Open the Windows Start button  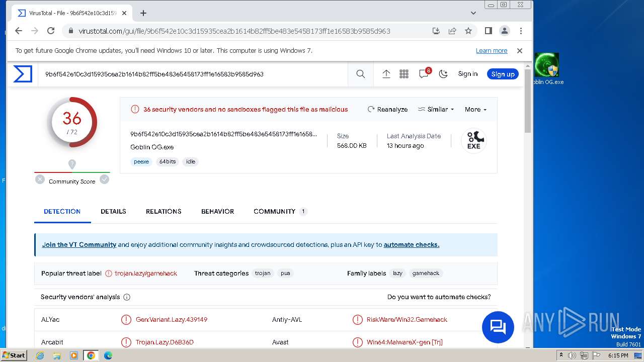tap(14, 355)
